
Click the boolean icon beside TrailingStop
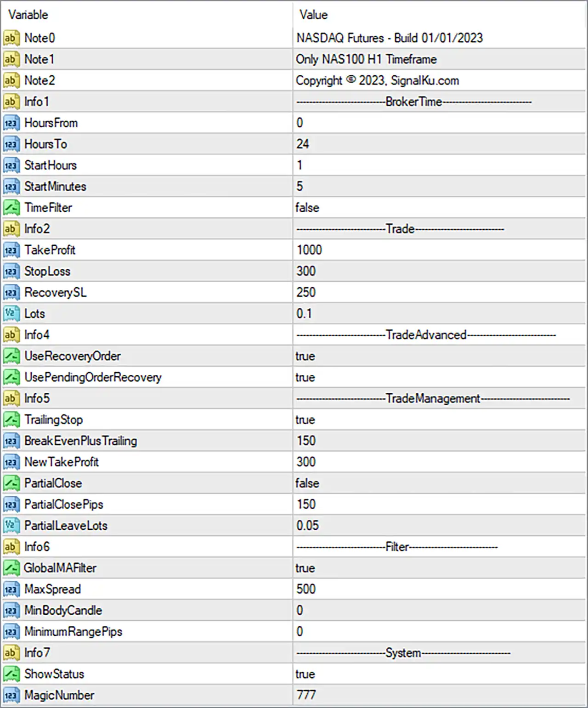click(11, 419)
